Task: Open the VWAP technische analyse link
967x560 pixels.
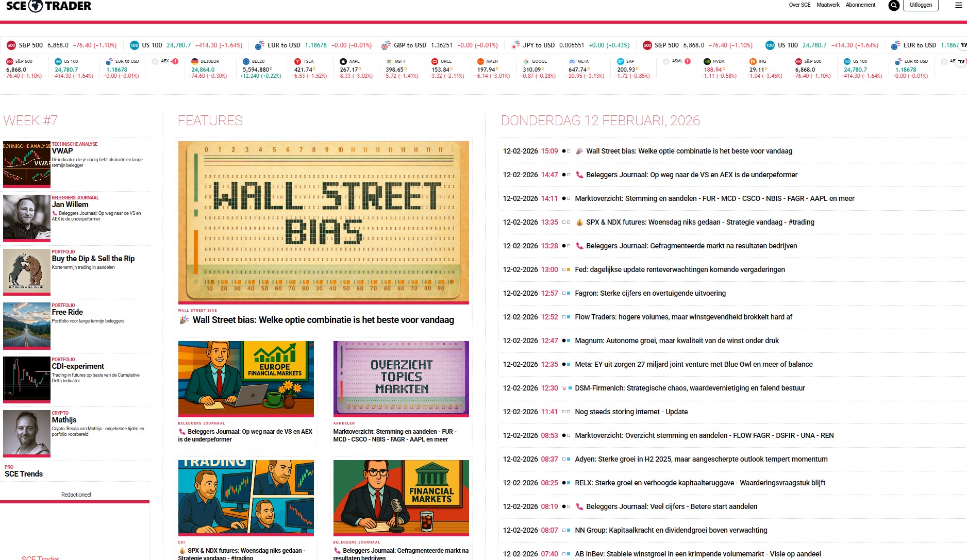Action: coord(62,151)
